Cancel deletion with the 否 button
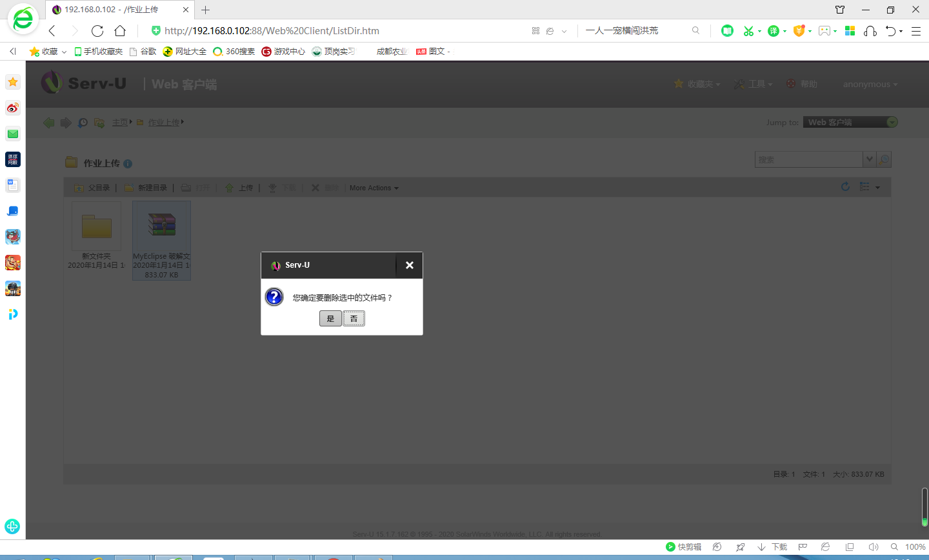This screenshot has height=560, width=929. coord(354,319)
